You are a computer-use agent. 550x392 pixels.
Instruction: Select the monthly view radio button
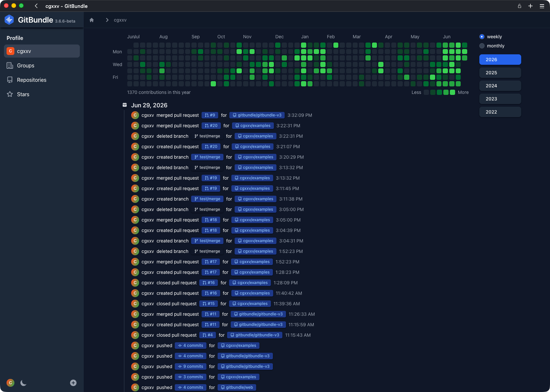coord(482,46)
